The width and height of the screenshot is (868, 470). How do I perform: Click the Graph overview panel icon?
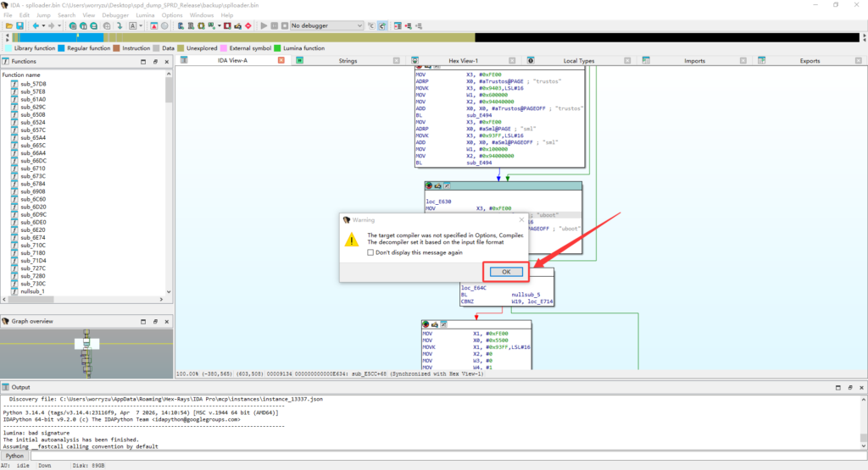[6, 321]
